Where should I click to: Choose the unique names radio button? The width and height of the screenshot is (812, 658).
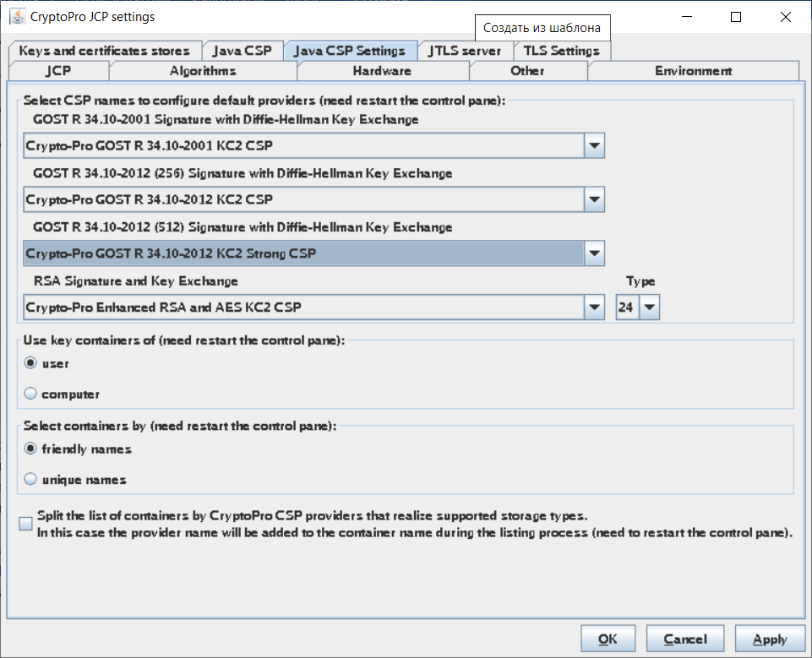(30, 479)
